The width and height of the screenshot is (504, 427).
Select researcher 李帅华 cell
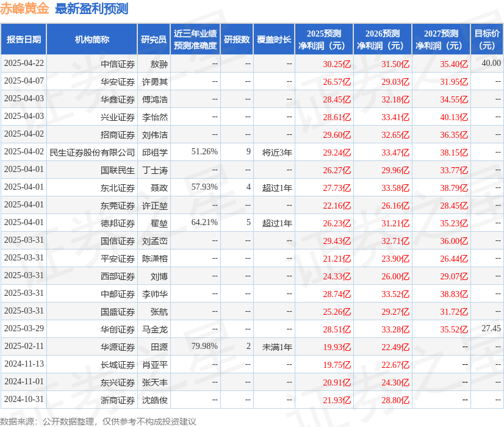[155, 293]
